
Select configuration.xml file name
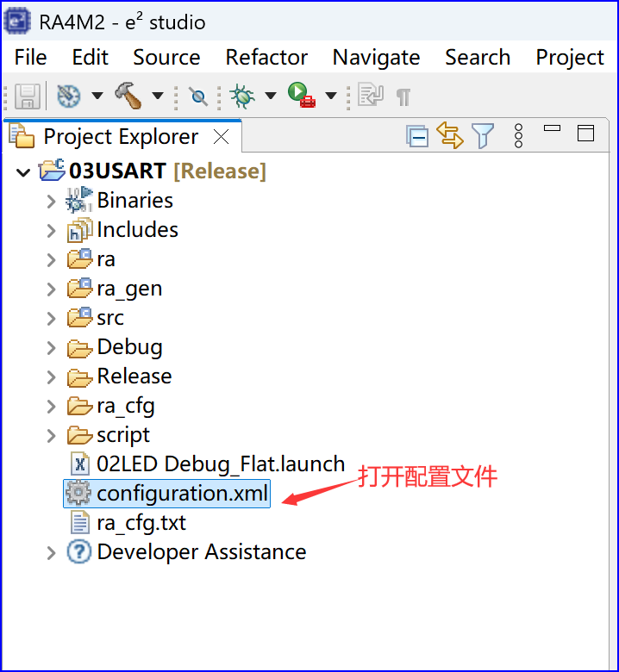coord(183,494)
